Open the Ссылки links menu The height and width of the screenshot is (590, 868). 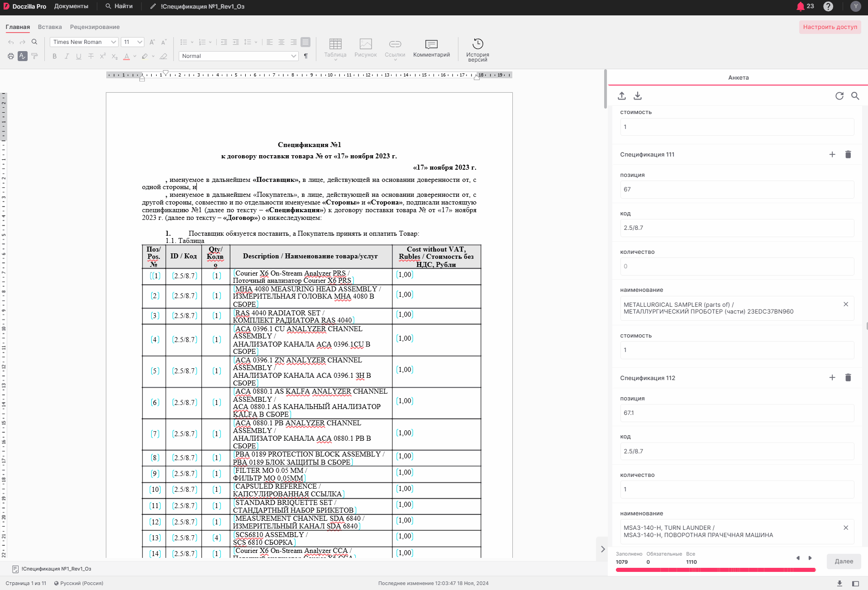395,49
